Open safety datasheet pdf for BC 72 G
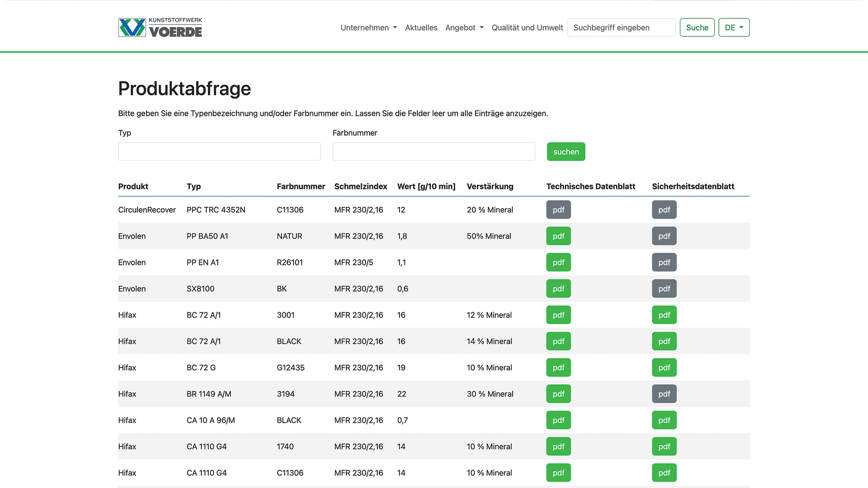Screen dimensions: 868x488 [x=664, y=368]
